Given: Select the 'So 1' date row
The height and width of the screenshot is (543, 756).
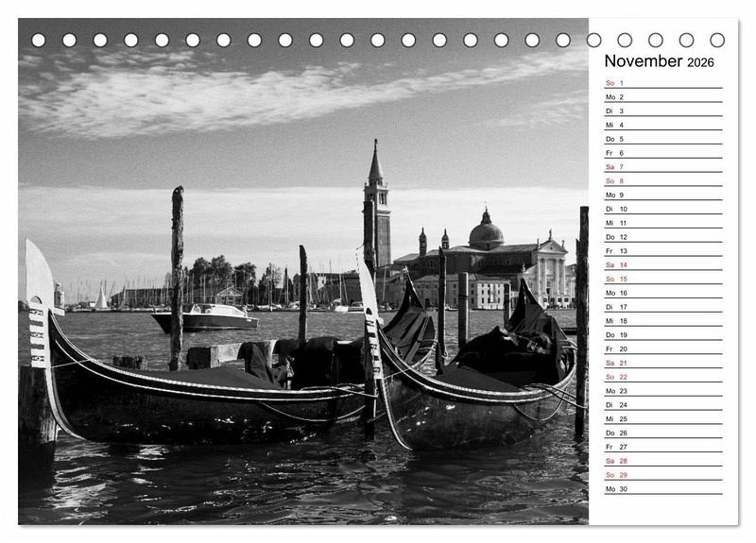Looking at the screenshot, I should pos(663,83).
